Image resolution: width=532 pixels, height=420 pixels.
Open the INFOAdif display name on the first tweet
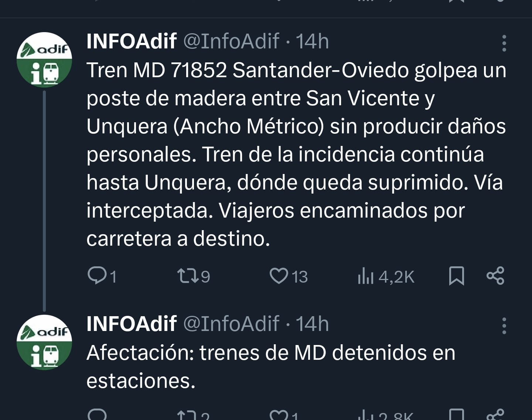(132, 41)
